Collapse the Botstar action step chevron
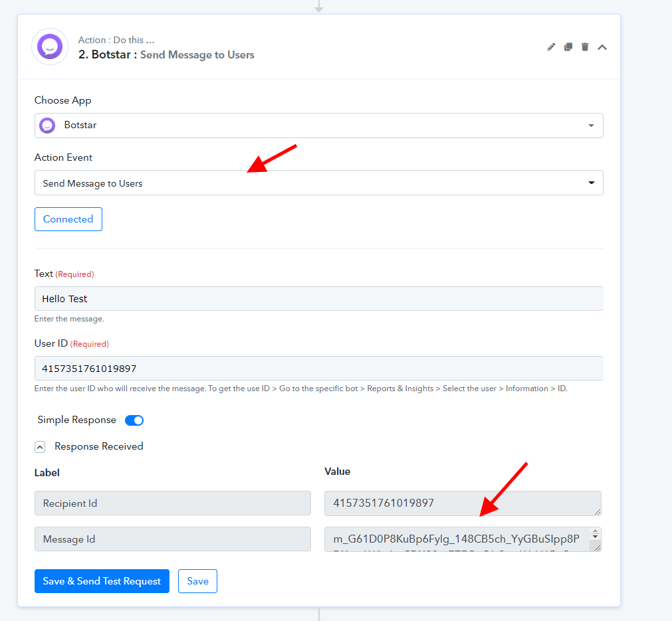This screenshot has height=621, width=672. [x=602, y=47]
